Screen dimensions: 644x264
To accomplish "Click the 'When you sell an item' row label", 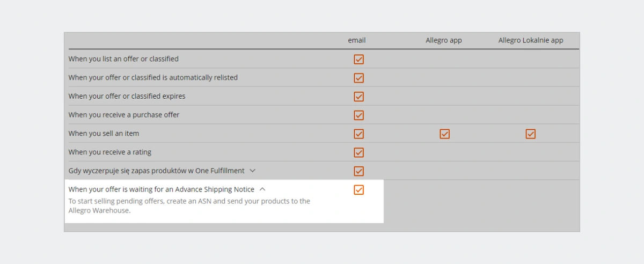I will click(x=104, y=134).
